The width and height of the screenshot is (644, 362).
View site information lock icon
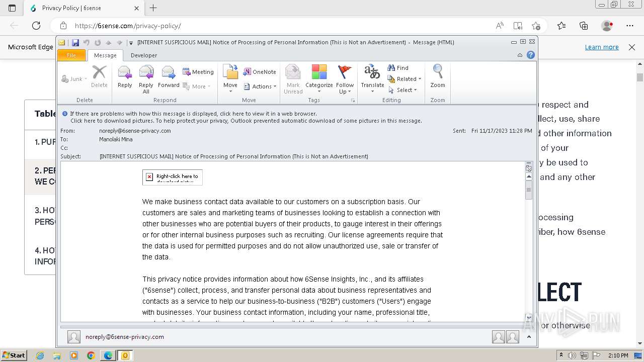[63, 26]
